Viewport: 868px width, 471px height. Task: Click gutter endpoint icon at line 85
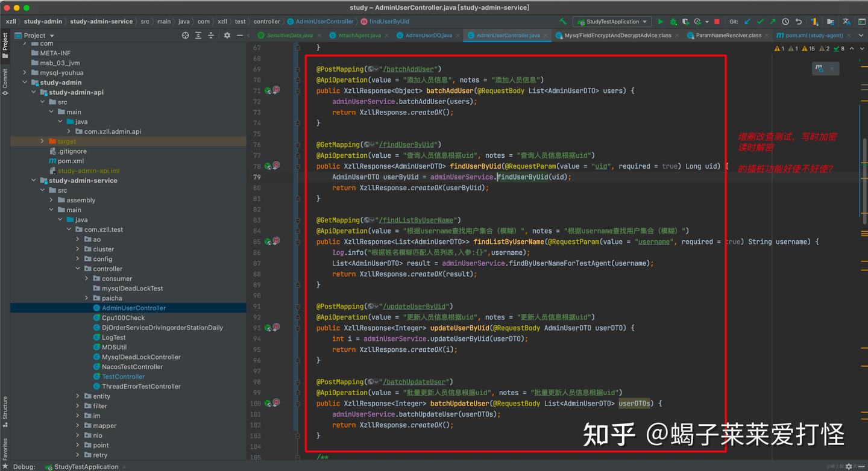tap(268, 242)
